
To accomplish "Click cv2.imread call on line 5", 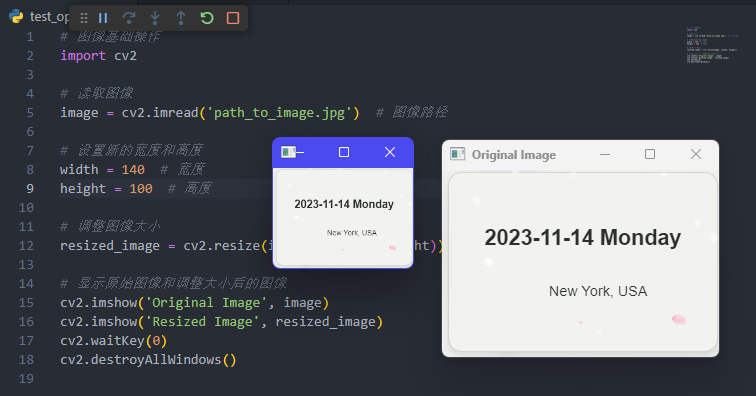I will (160, 113).
